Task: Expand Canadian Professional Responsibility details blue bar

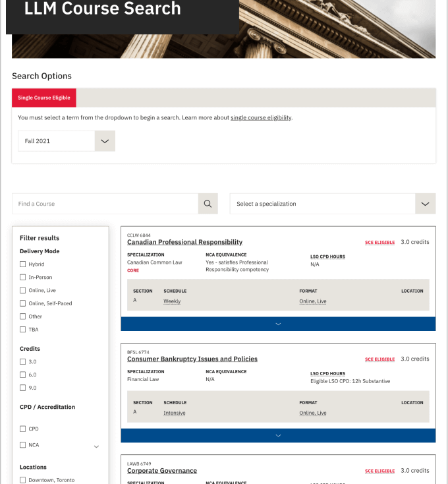Action: coord(278,324)
